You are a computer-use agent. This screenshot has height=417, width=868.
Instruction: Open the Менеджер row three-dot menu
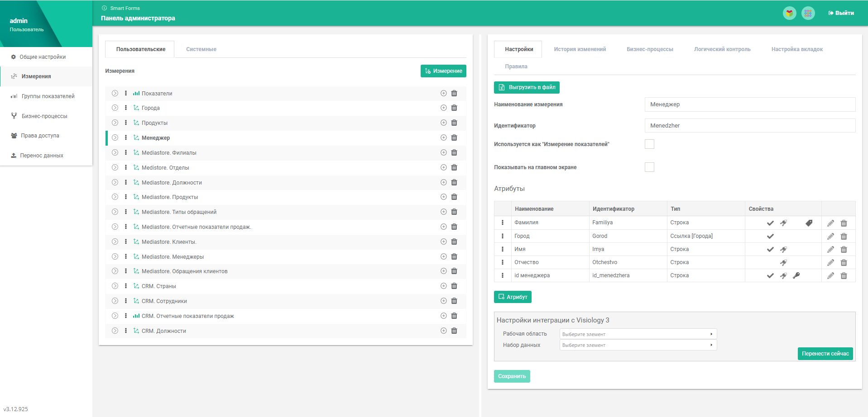pos(126,138)
